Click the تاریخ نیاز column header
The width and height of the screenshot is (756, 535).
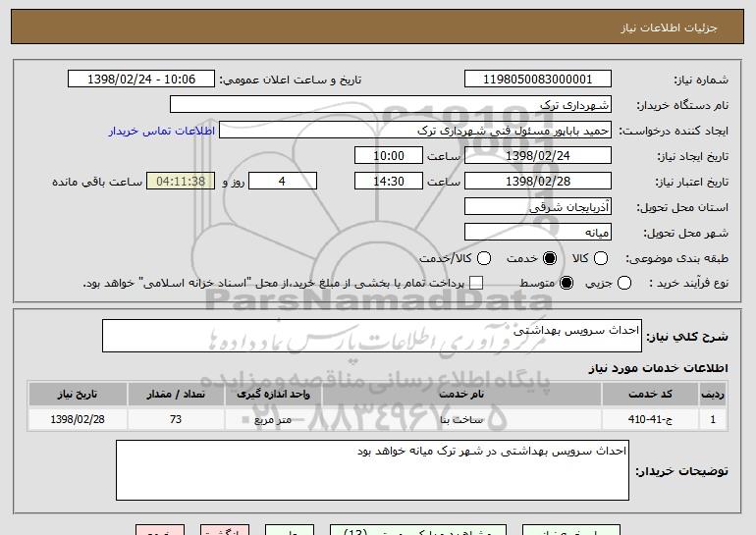point(78,395)
